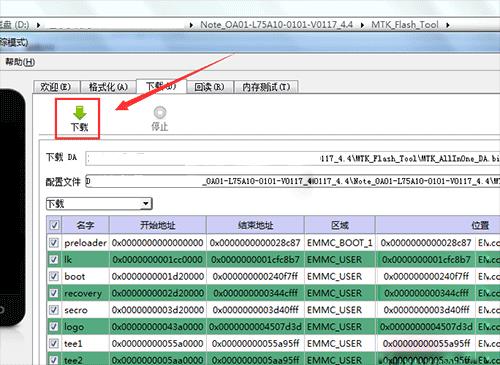500x365 pixels.
Task: Click the Begin Address (开始地址) column header
Action: 158,225
